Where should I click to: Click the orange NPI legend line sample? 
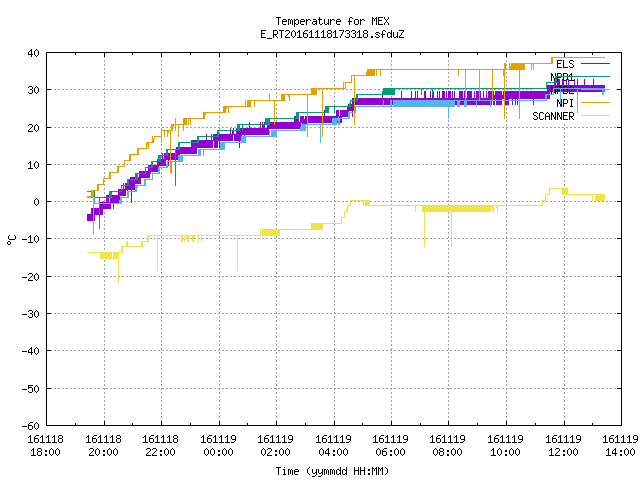pyautogui.click(x=595, y=102)
